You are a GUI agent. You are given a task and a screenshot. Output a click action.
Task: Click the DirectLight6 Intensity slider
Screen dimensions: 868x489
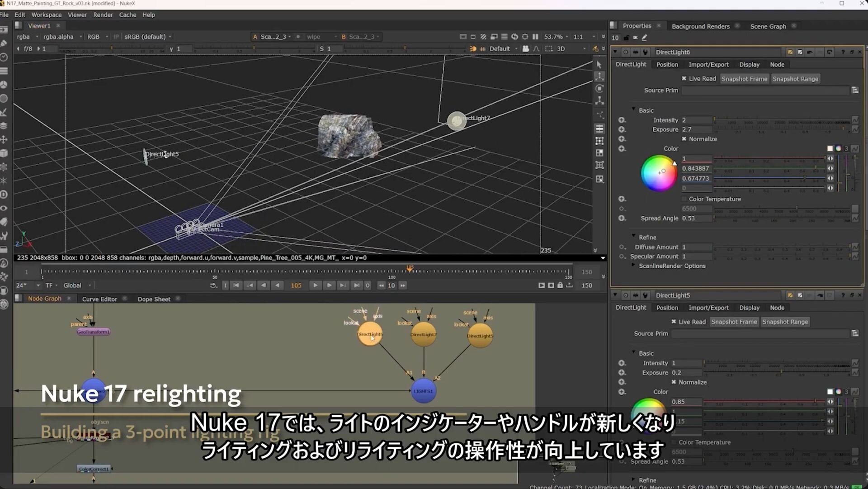[x=782, y=120]
